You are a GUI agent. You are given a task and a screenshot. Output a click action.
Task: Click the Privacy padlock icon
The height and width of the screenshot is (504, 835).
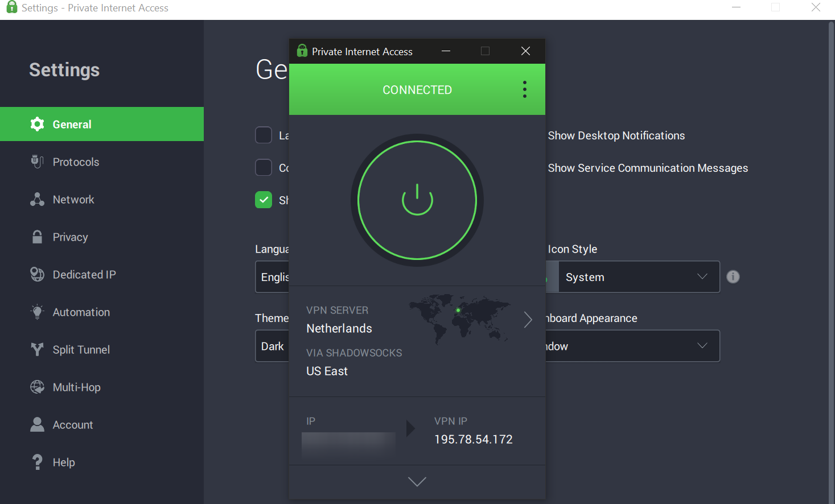point(37,237)
